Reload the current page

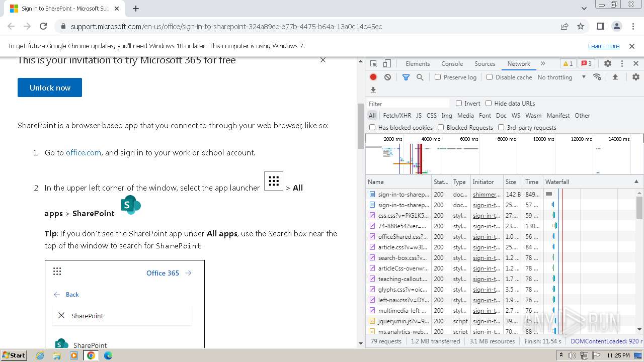(43, 26)
